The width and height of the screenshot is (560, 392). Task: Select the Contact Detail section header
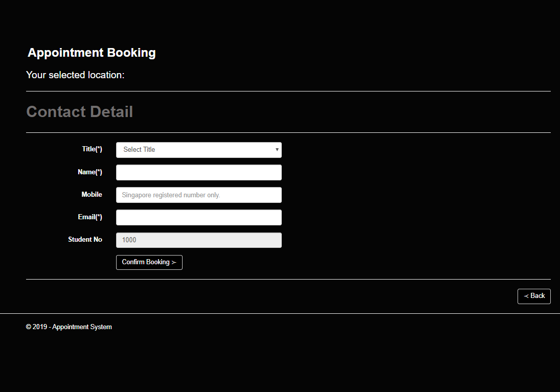coord(79,111)
